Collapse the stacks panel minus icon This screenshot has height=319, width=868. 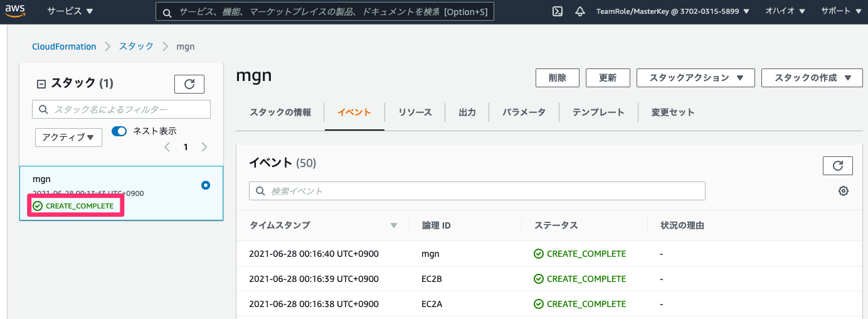coord(41,84)
